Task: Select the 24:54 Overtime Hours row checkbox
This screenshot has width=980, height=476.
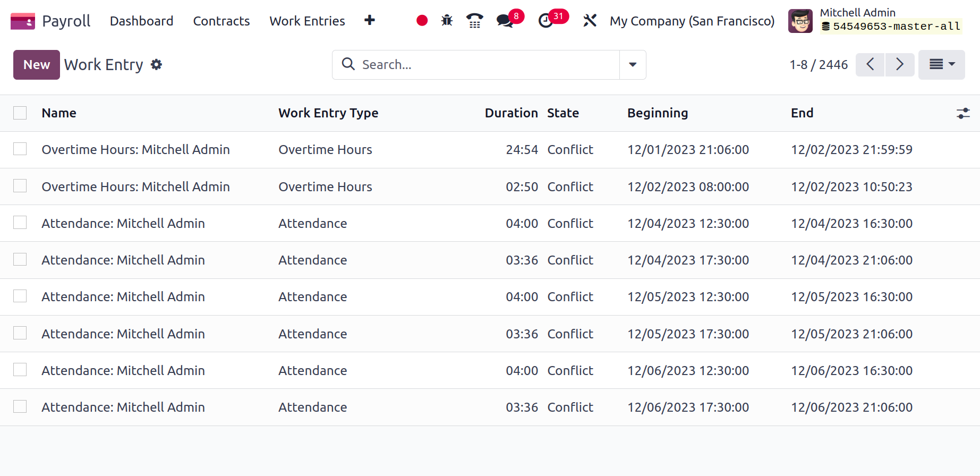Action: [20, 149]
